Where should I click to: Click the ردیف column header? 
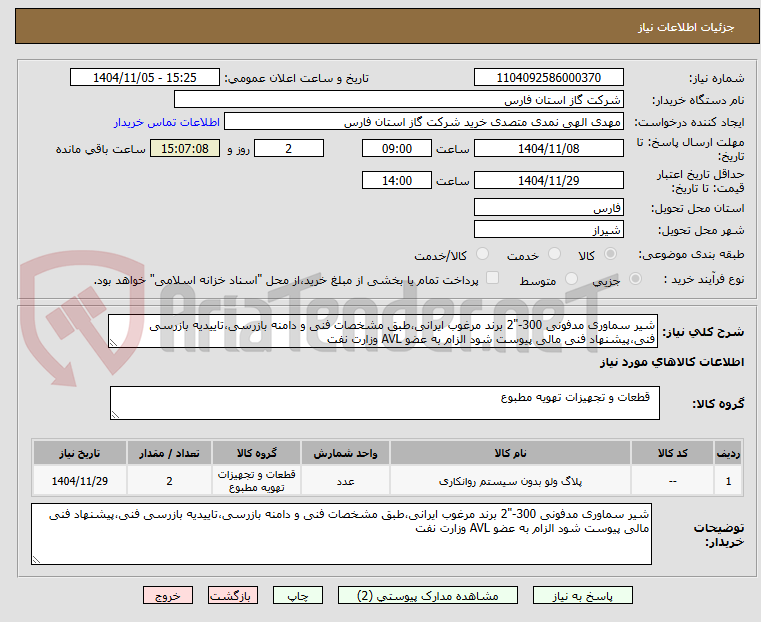tap(728, 453)
